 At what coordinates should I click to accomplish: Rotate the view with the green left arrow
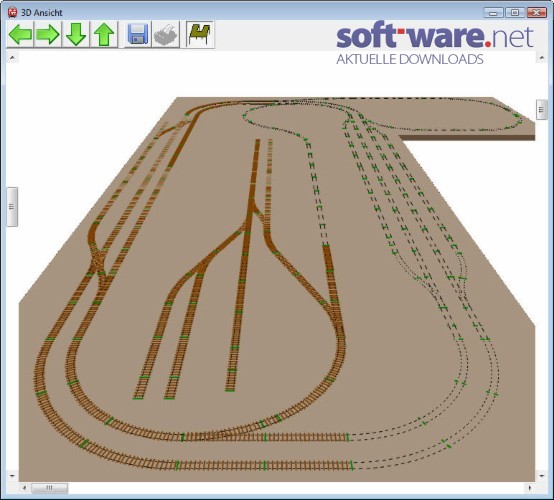(20, 34)
